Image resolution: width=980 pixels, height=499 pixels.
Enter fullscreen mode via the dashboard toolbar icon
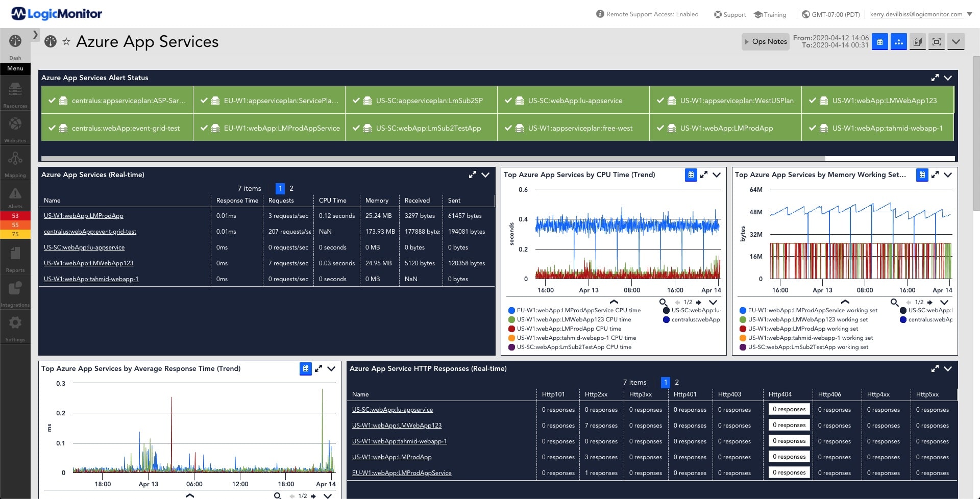[937, 42]
